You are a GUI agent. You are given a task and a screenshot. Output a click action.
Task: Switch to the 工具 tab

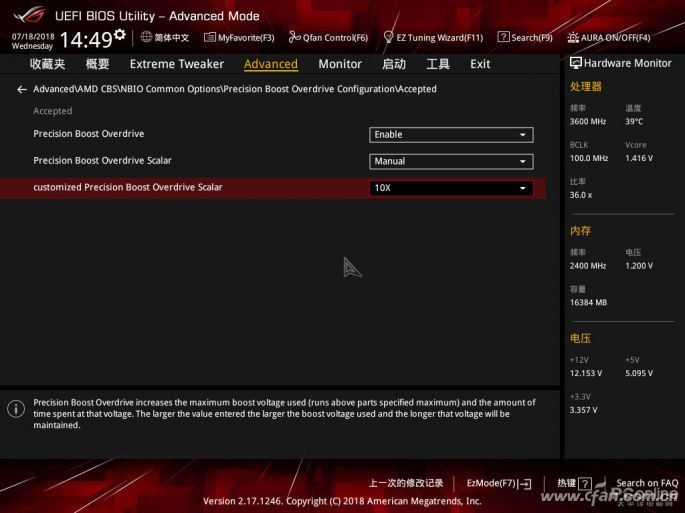click(x=438, y=64)
